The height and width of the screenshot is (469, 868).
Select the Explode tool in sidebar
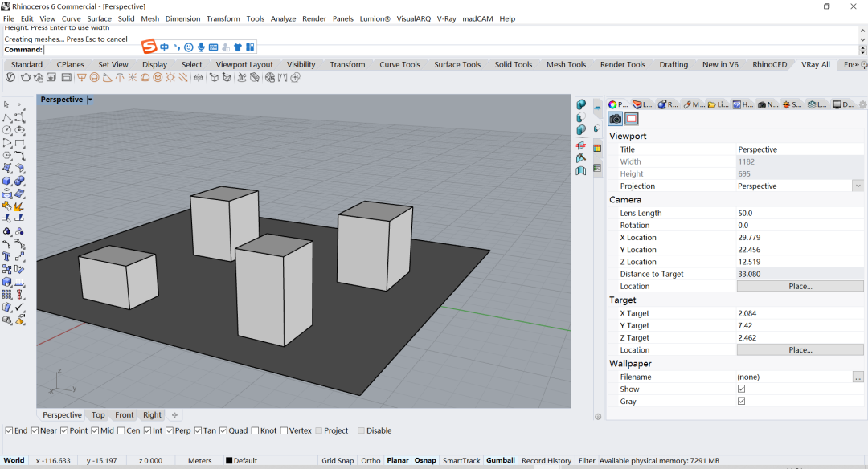click(19, 206)
